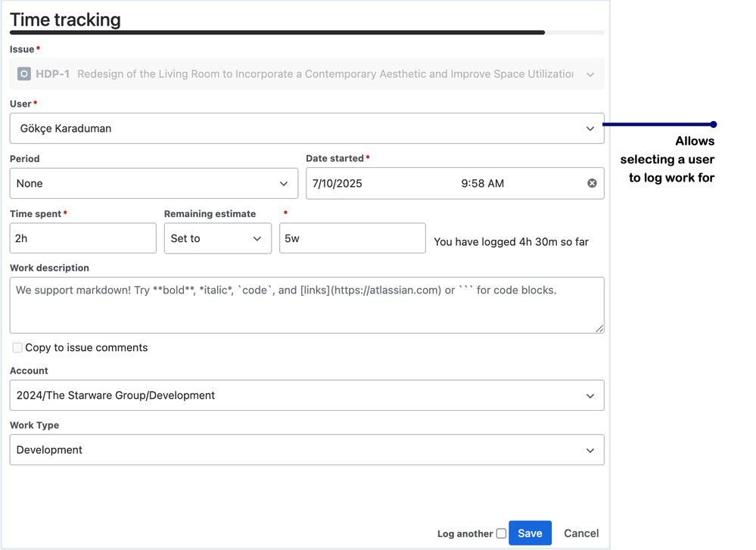Save the time tracking entry
756x550 pixels.
click(x=530, y=533)
